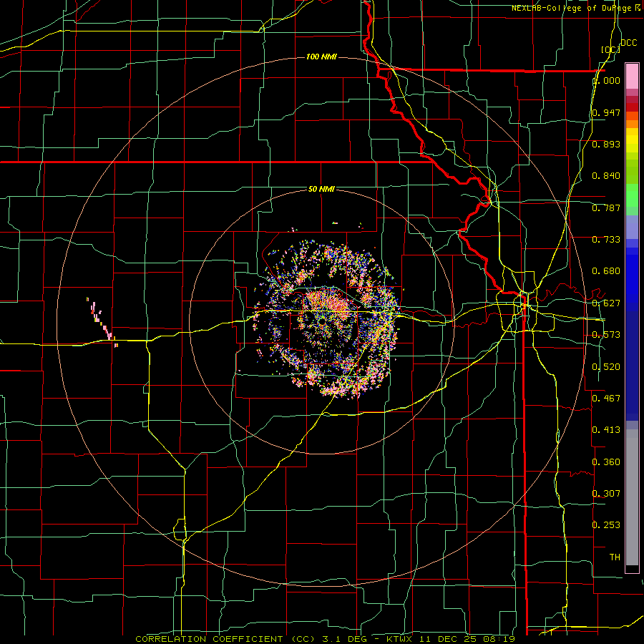The image size is (644, 644).
Task: Click the TH label at scale bottom
Action: [x=615, y=557]
